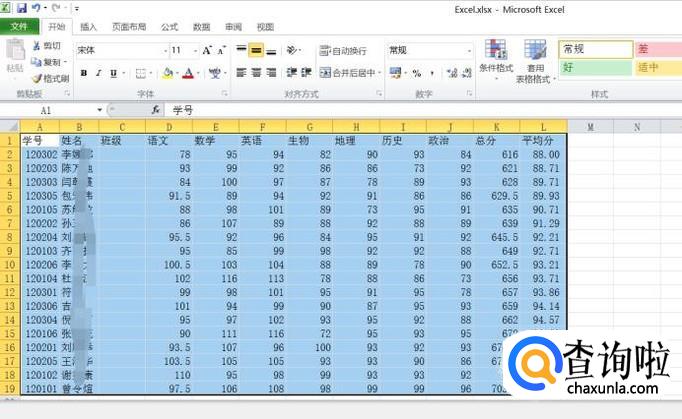Click Wrap Text (自动换行) button
This screenshot has width=682, height=419.
coord(343,51)
